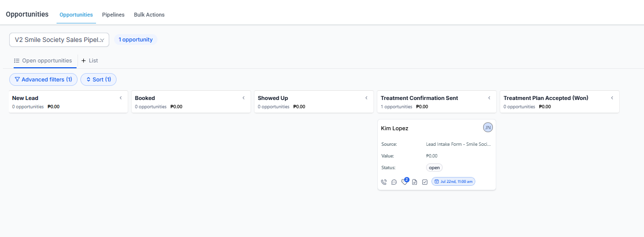
Task: Open notes icon on Kim Lopez card
Action: click(x=414, y=182)
